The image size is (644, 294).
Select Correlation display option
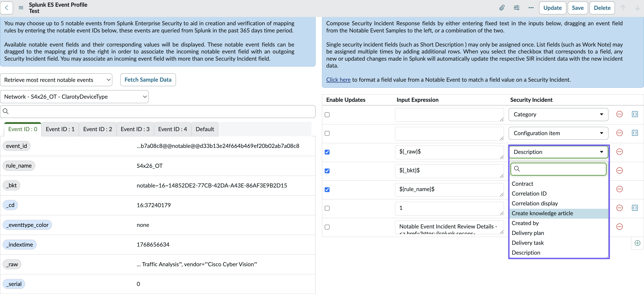point(558,203)
